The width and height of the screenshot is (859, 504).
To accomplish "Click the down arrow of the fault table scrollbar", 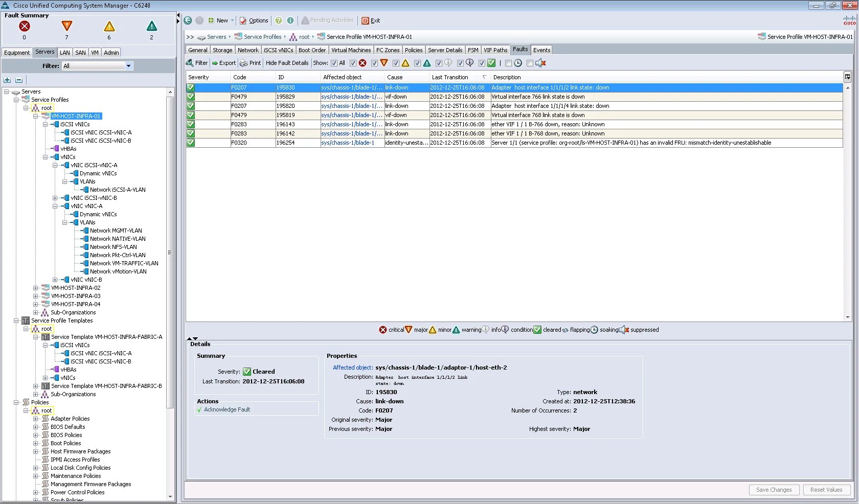I will tap(847, 317).
